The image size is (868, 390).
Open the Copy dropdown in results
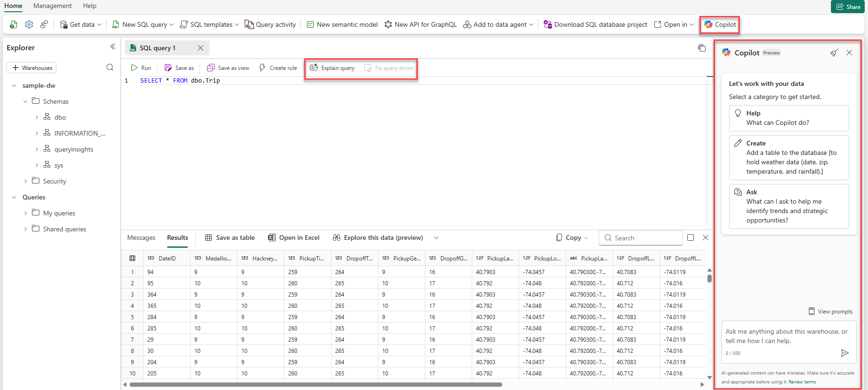(572, 237)
